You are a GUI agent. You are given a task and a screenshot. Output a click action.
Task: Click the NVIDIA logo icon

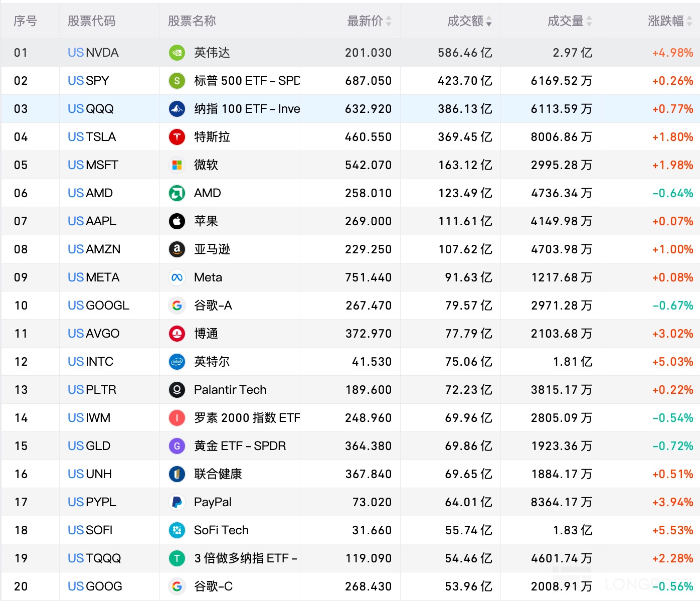tap(177, 53)
